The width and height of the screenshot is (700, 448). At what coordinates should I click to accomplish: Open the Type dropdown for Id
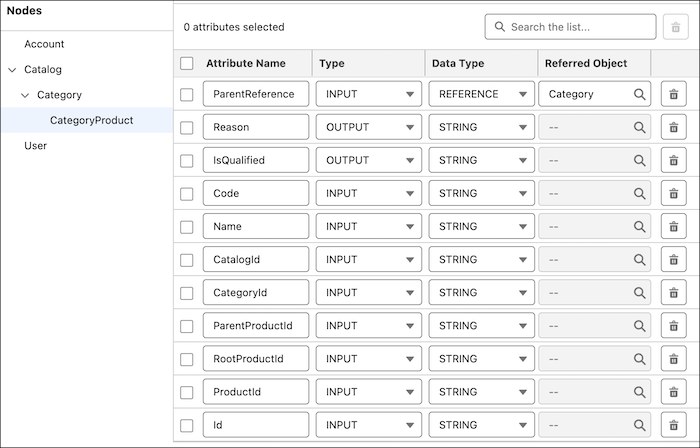click(369, 424)
